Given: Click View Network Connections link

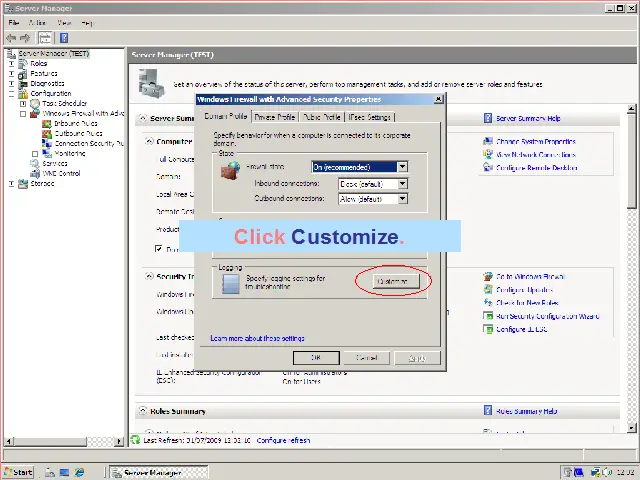Looking at the screenshot, I should coord(536,155).
